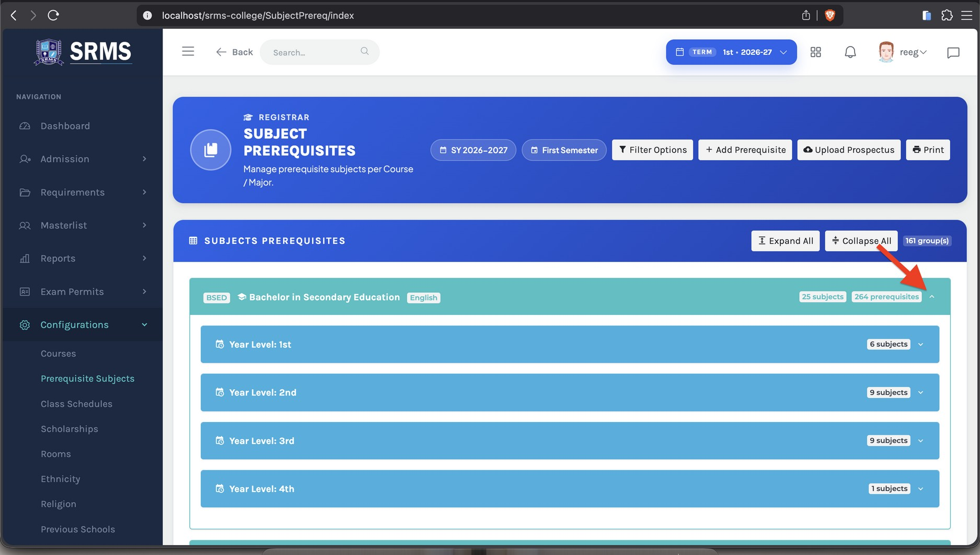This screenshot has height=555, width=980.
Task: Open Filter Options
Action: (652, 150)
